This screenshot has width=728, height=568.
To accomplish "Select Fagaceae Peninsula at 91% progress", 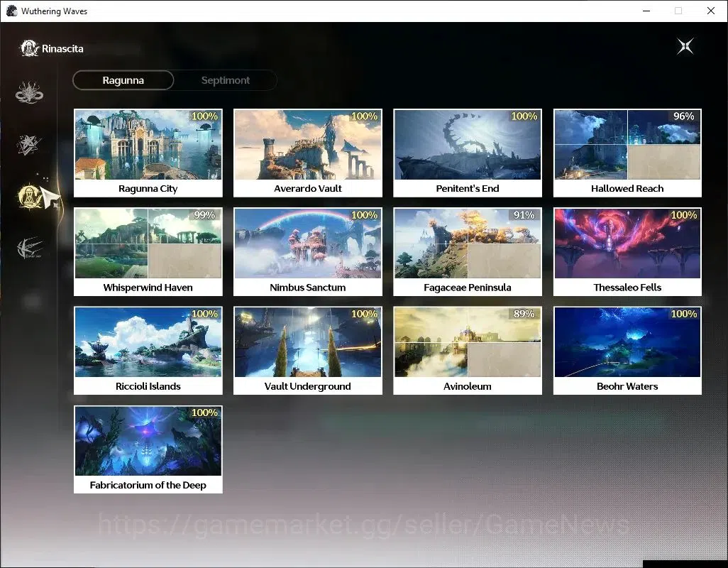I will (x=468, y=252).
